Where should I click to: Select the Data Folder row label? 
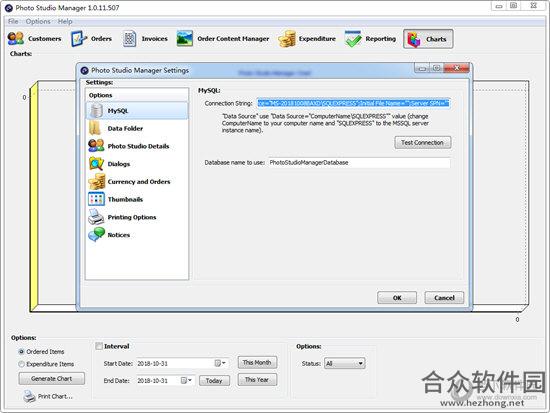click(x=125, y=128)
